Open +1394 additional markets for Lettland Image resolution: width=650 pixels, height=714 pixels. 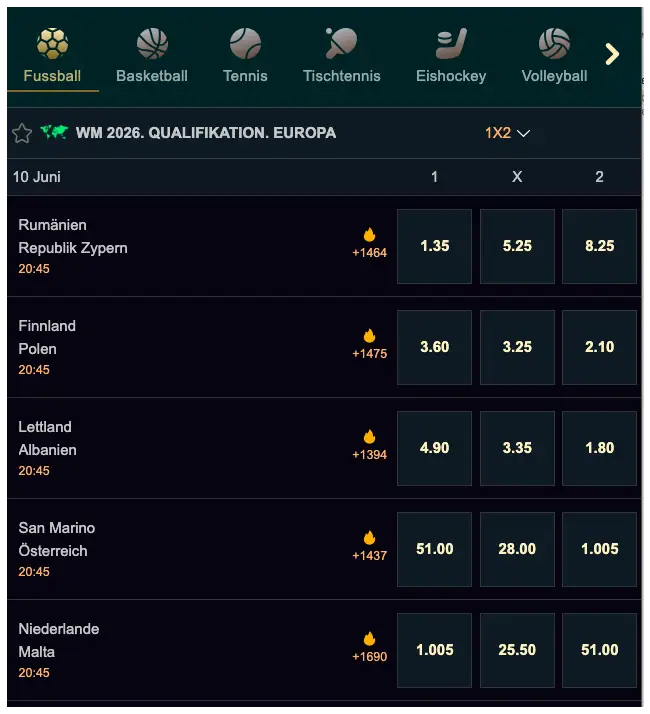[x=369, y=455]
